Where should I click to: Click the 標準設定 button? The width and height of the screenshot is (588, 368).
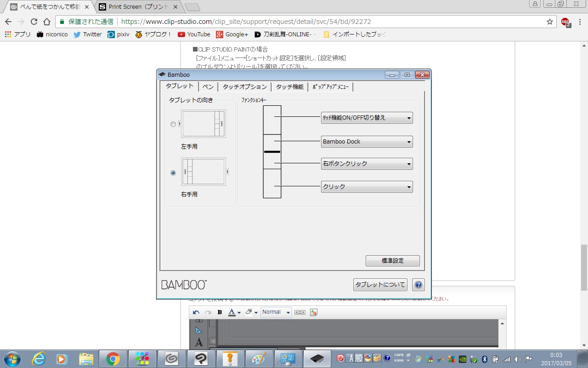(x=393, y=261)
